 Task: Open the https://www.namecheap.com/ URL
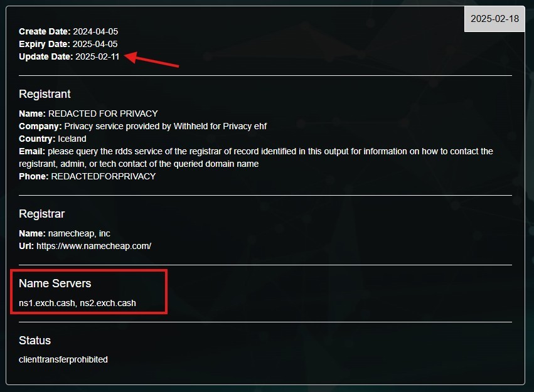point(93,246)
